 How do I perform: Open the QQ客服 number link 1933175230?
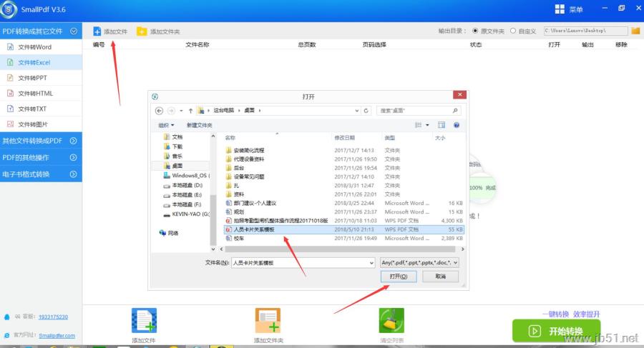pyautogui.click(x=53, y=317)
